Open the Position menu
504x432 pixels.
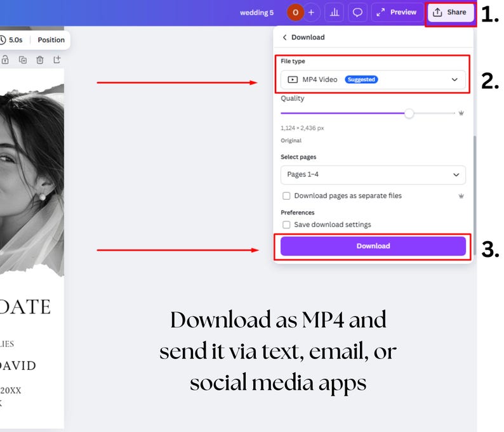(51, 40)
